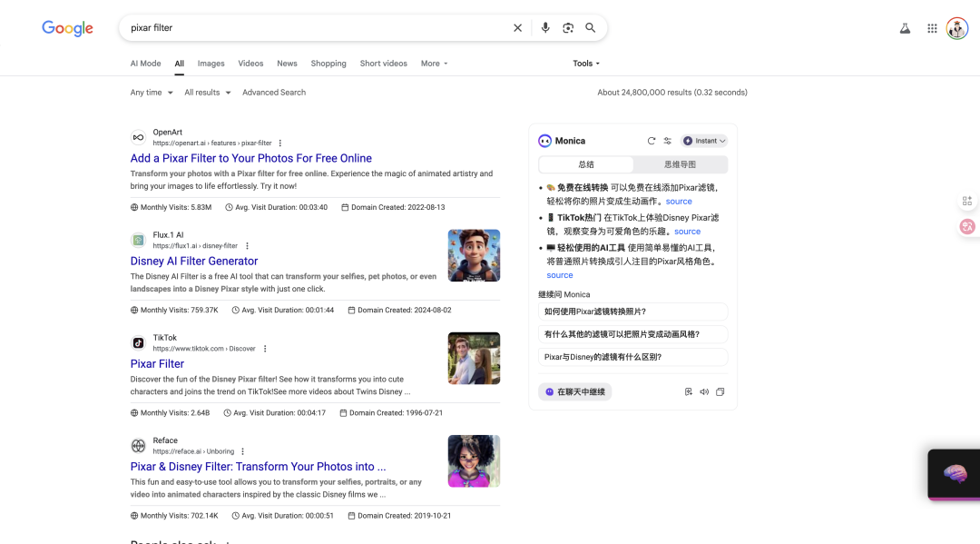Open Flux.1 AI result options menu

[247, 246]
